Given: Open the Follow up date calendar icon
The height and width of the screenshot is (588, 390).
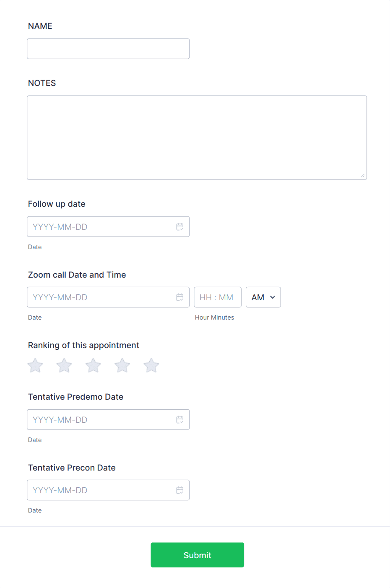Looking at the screenshot, I should coord(180,226).
